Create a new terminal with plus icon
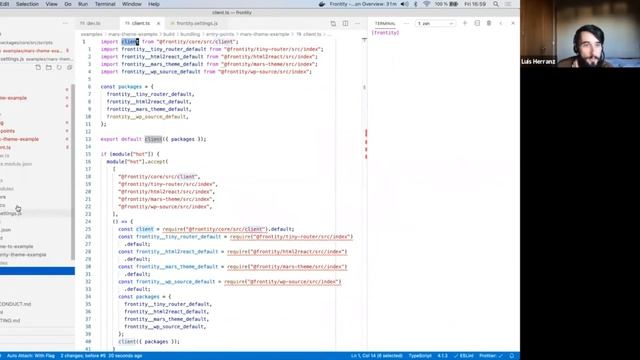 (464, 23)
